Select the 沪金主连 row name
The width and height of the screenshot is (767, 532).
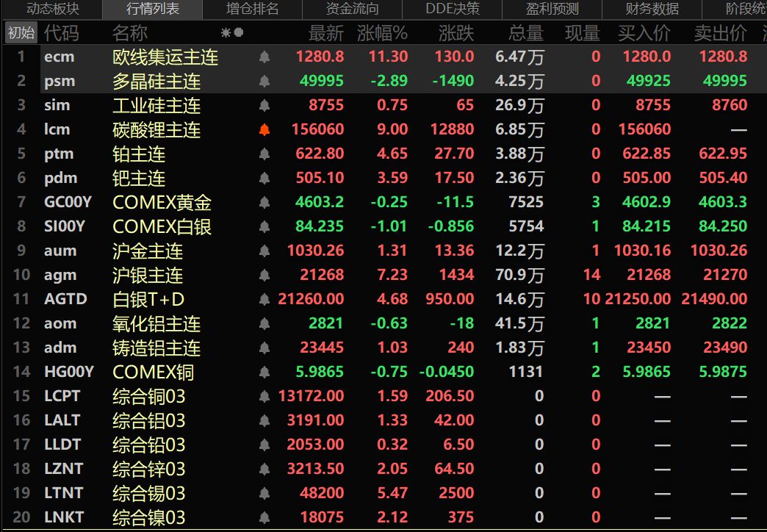(148, 251)
